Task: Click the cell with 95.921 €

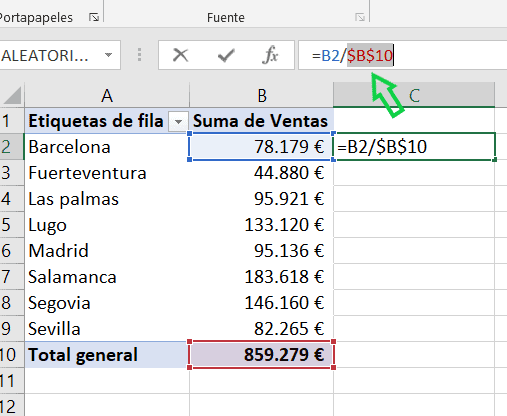Action: tap(261, 199)
